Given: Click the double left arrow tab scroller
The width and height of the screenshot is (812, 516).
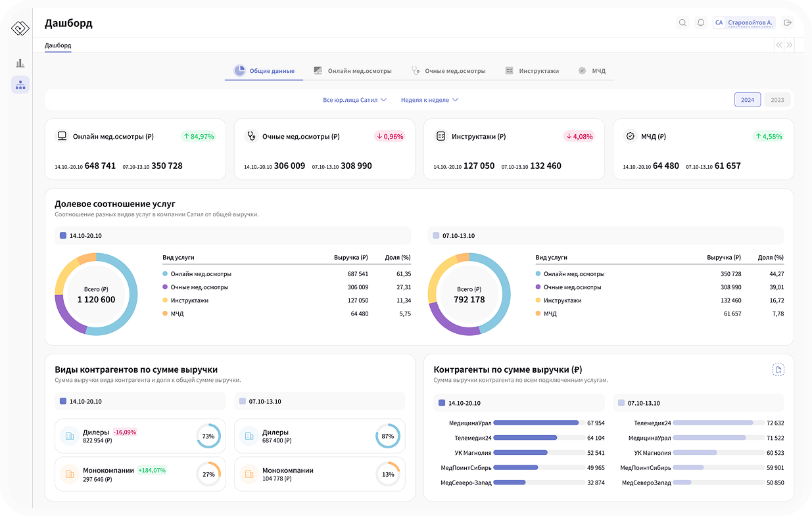Looking at the screenshot, I should pyautogui.click(x=779, y=45).
